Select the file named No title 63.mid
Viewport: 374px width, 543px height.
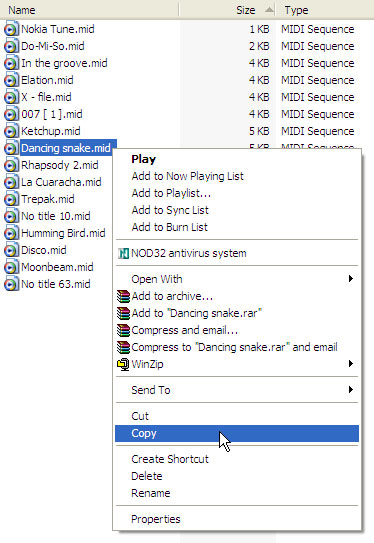[x=56, y=284]
